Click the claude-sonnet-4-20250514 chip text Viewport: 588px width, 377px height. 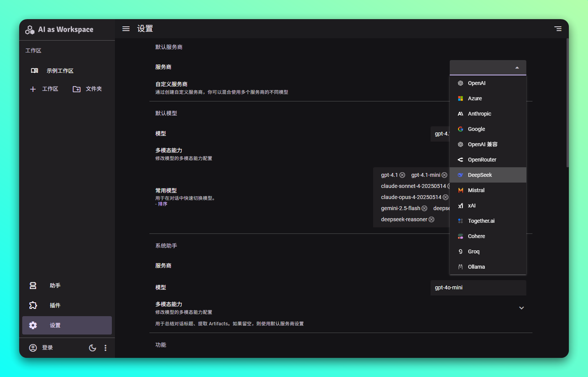click(x=413, y=186)
